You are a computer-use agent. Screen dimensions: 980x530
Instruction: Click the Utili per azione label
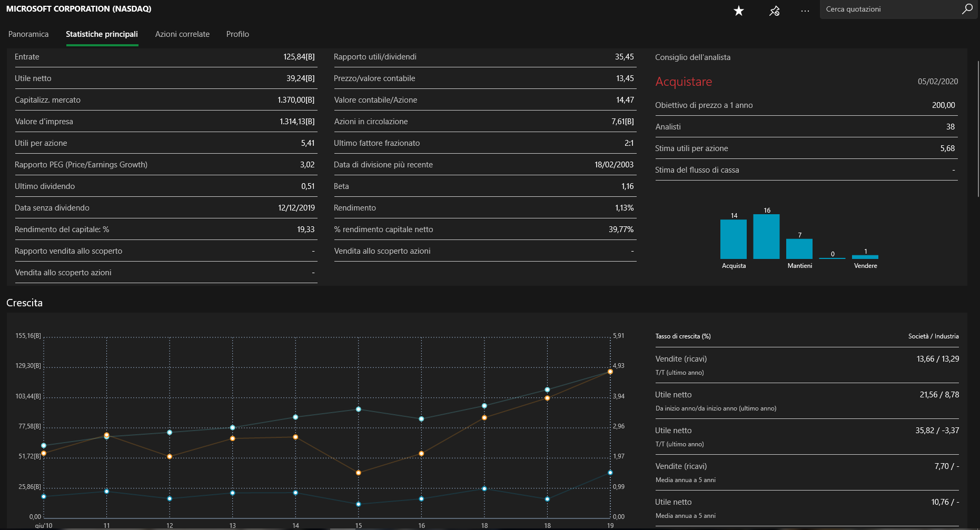tap(41, 143)
